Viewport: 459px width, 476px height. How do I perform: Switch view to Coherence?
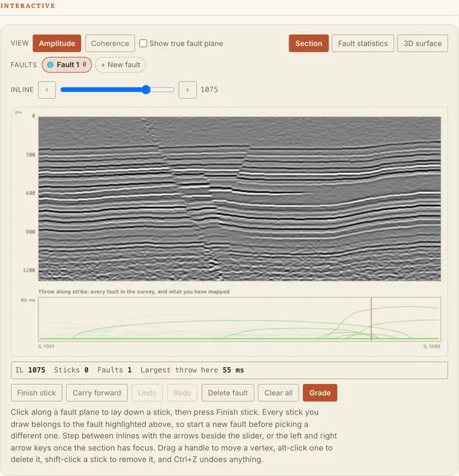pos(110,43)
